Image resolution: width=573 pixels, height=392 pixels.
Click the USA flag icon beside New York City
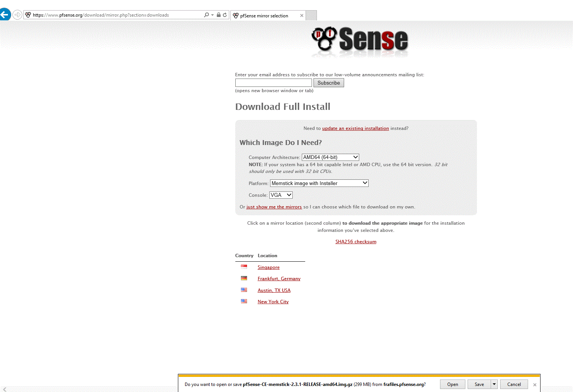pos(244,301)
